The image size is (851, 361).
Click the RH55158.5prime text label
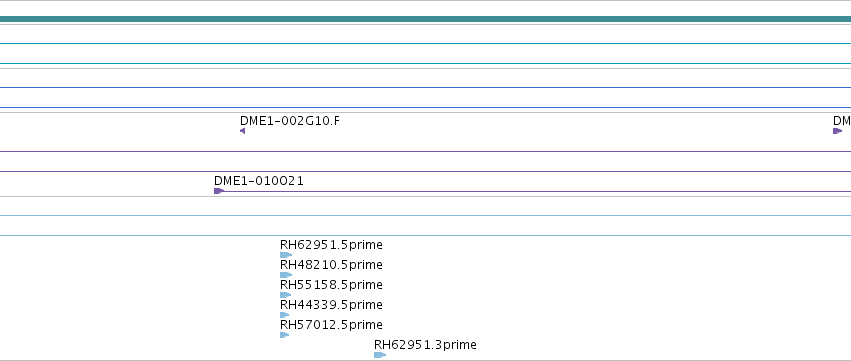point(331,285)
